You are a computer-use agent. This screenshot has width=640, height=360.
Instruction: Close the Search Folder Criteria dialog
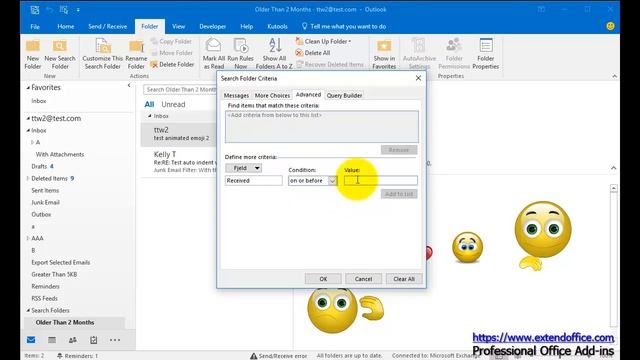click(418, 78)
